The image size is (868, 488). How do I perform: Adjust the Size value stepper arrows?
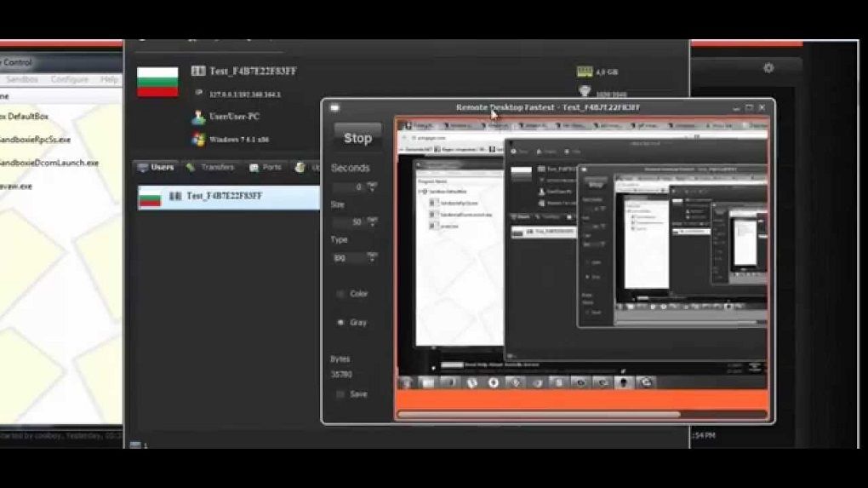click(x=372, y=221)
